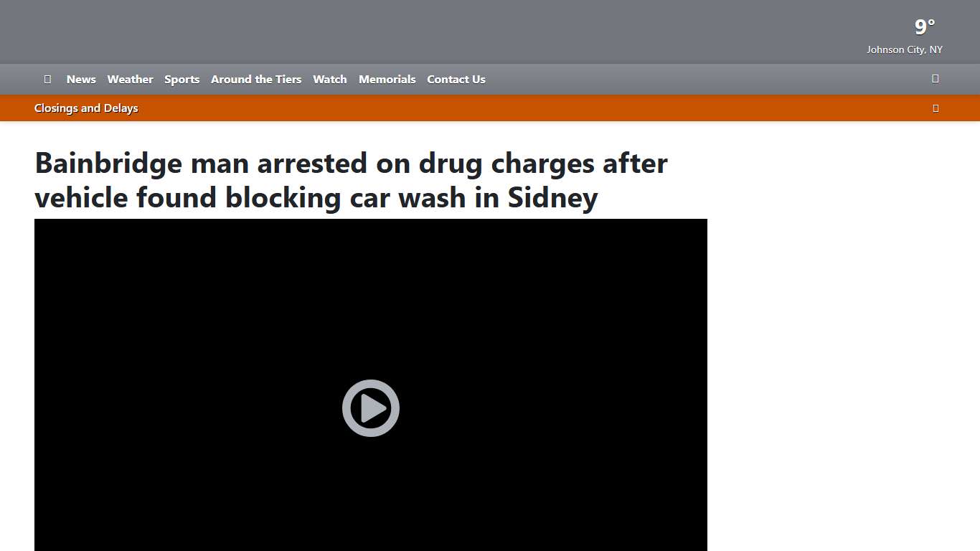Click the search icon on the navigation bar
Image resolution: width=980 pixels, height=551 pixels.
tap(935, 78)
